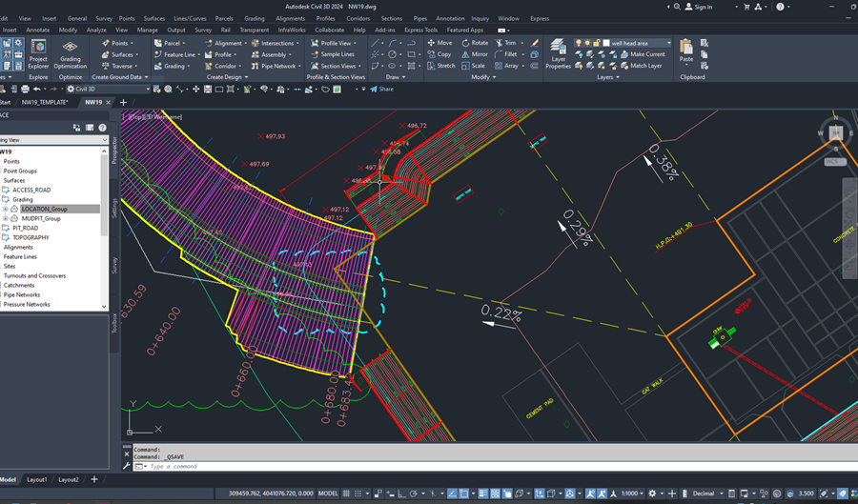The width and height of the screenshot is (858, 504).
Task: Select the Rotate tool in Modify panel
Action: [x=473, y=43]
